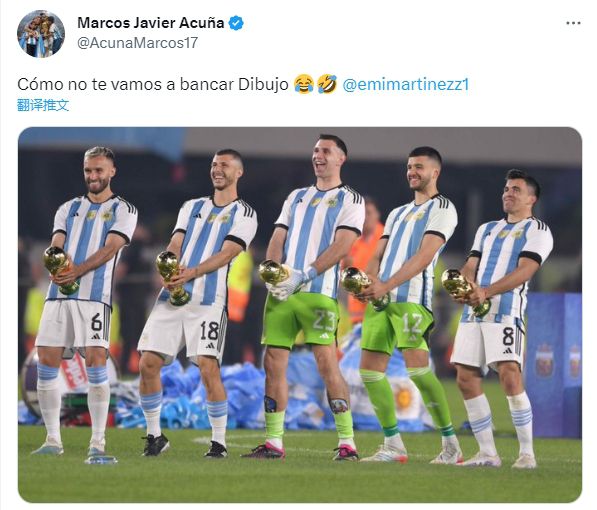This screenshot has height=510, width=597.
Task: Open the three-dot more options menu
Action: pyautogui.click(x=573, y=23)
